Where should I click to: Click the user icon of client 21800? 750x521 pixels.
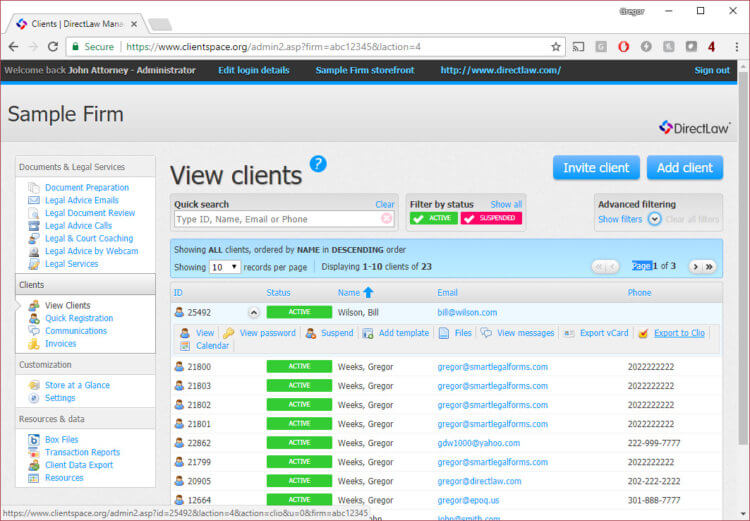(179, 366)
